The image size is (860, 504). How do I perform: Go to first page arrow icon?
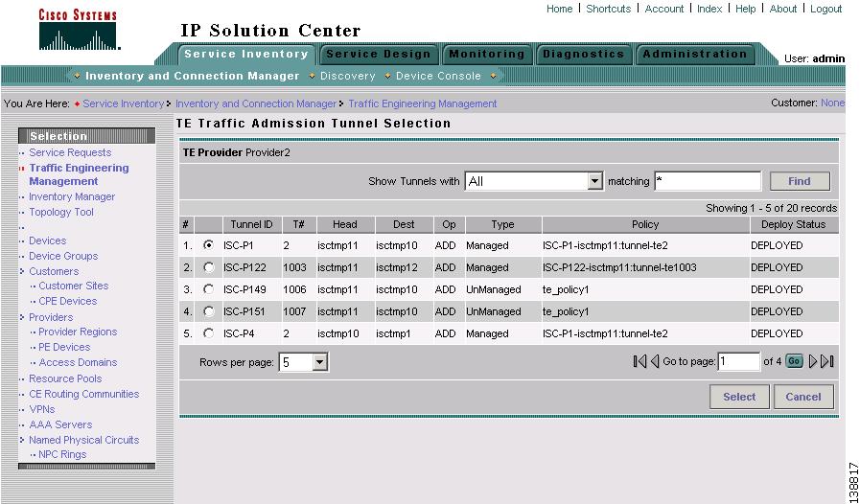click(639, 361)
